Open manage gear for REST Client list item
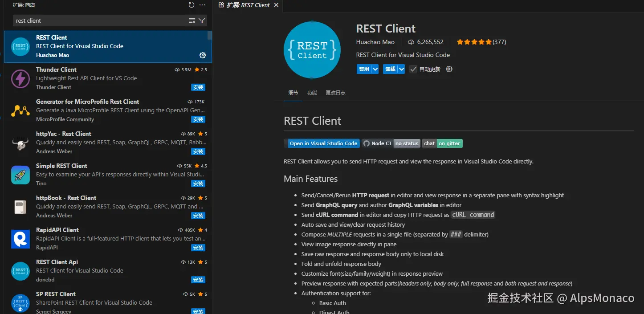 coord(203,55)
